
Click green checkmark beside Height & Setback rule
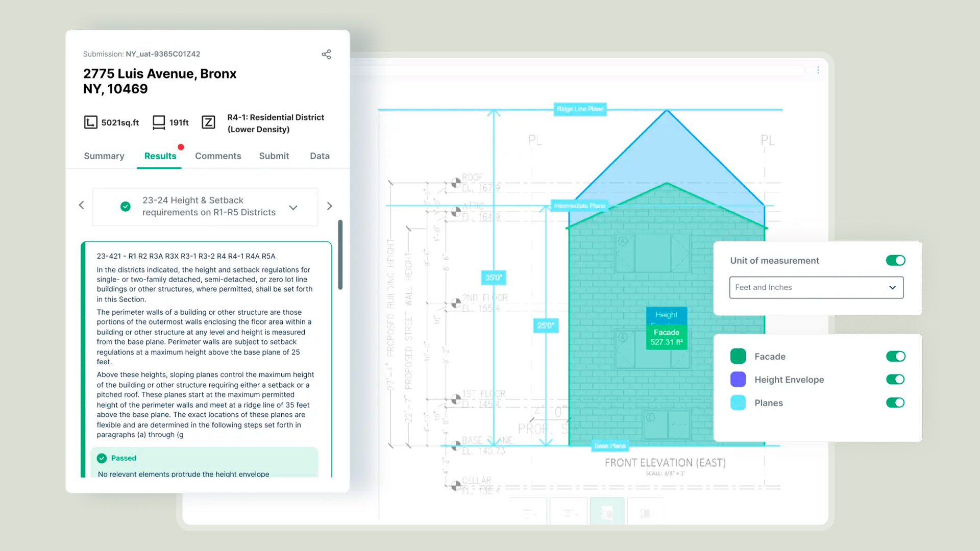[126, 207]
